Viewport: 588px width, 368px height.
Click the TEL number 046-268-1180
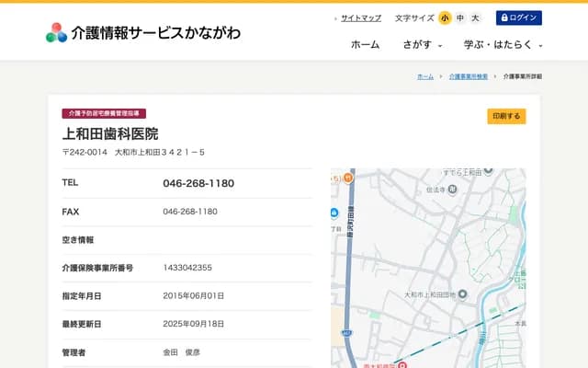[x=198, y=183]
